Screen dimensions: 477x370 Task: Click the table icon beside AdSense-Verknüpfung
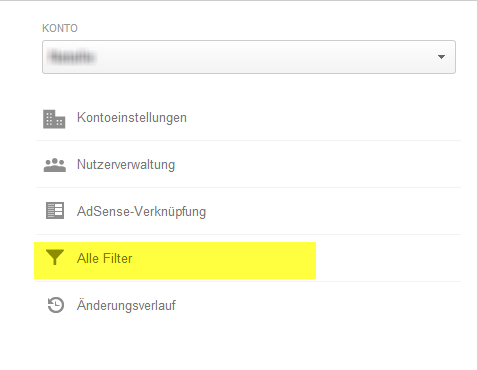[x=55, y=211]
